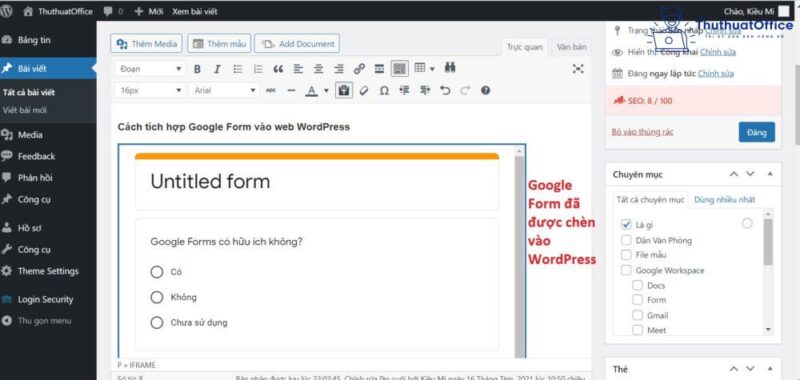Select the Không radio option

tap(157, 297)
